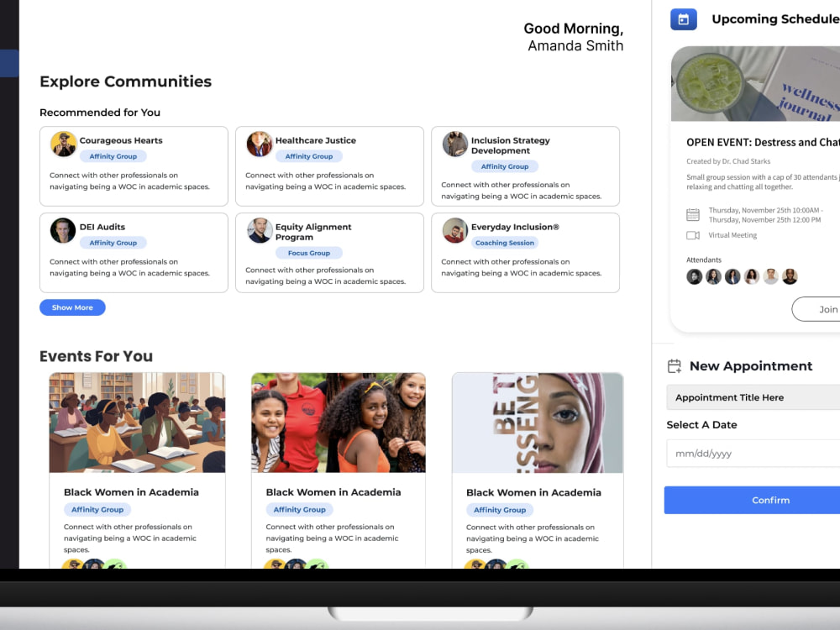The height and width of the screenshot is (630, 840).
Task: Click the OPEN EVENT: Destress and Chat title
Action: (x=763, y=143)
